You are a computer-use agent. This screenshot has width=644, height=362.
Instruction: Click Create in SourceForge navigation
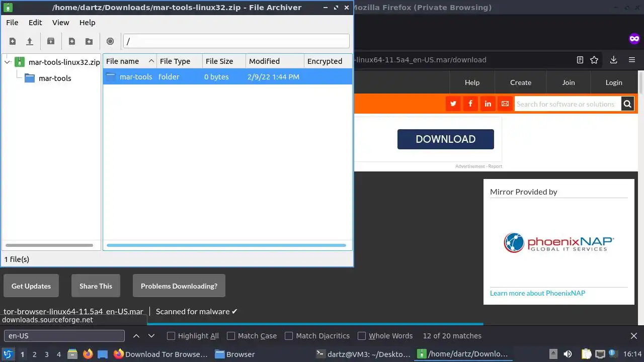(x=521, y=82)
